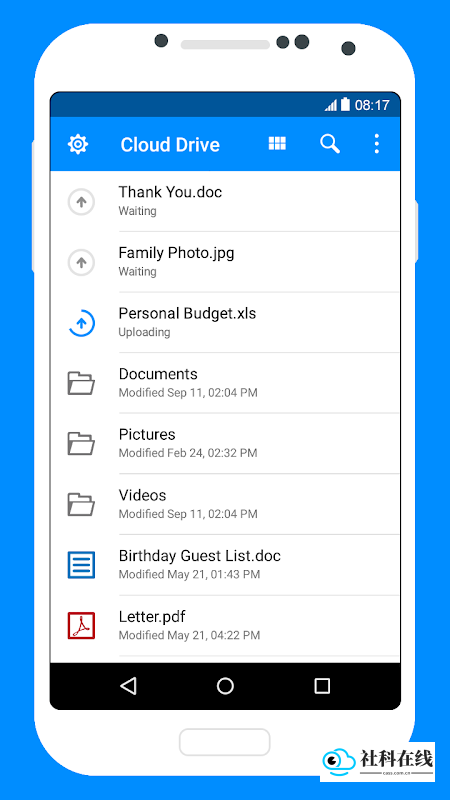Open the Documents folder icon
This screenshot has height=800, width=450.
point(81,383)
